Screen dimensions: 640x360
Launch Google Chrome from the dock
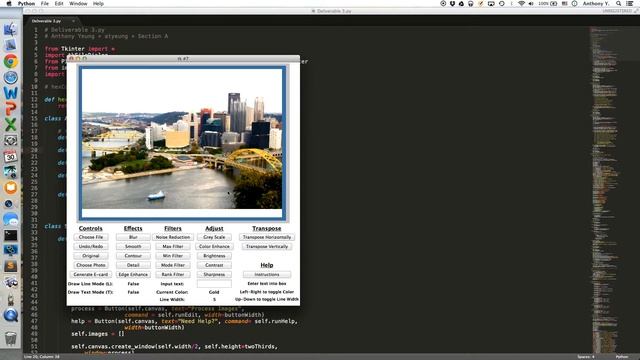click(x=11, y=61)
